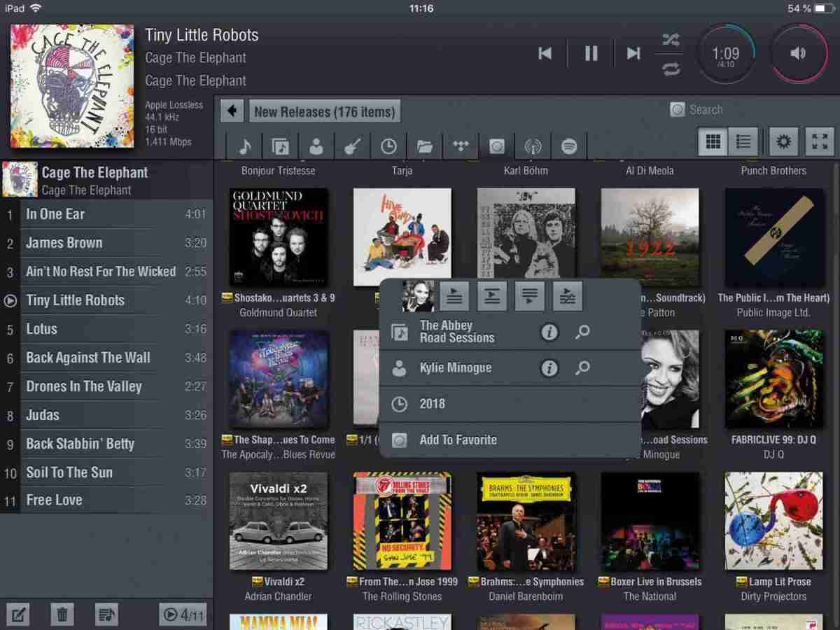The width and height of the screenshot is (840, 630).
Task: Open the FABRICLIVE 99: DJ Q album
Action: click(773, 379)
